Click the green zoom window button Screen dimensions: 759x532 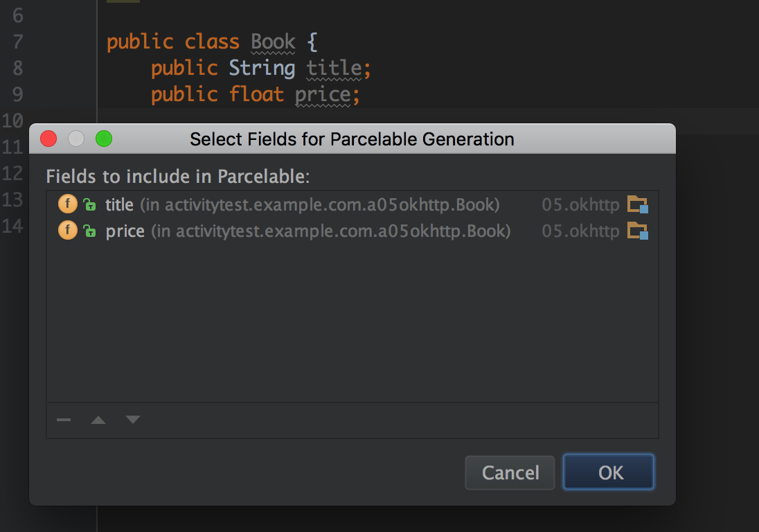point(104,139)
